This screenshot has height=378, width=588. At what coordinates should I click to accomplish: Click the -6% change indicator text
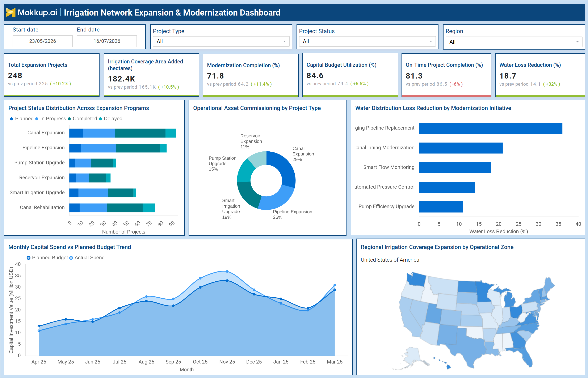pyautogui.click(x=456, y=84)
